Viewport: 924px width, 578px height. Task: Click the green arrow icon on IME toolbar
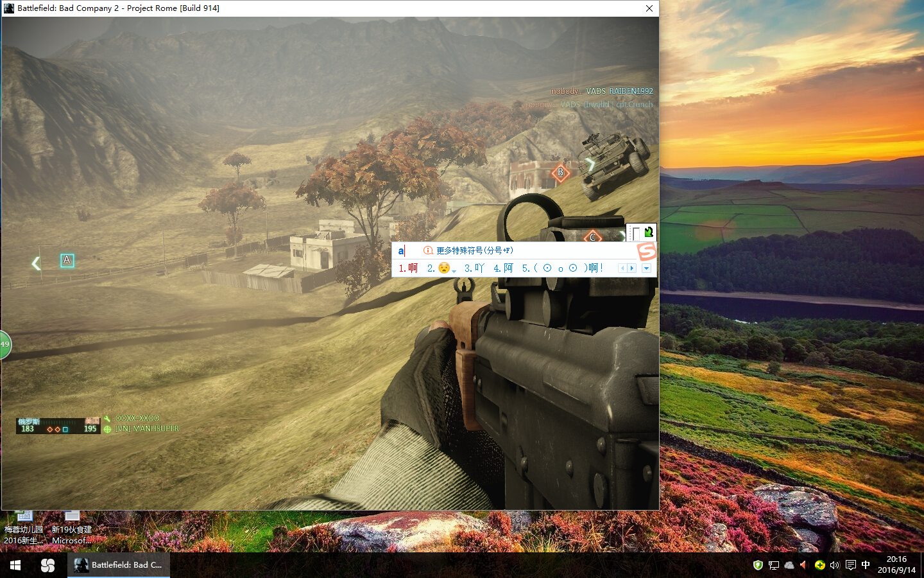649,232
